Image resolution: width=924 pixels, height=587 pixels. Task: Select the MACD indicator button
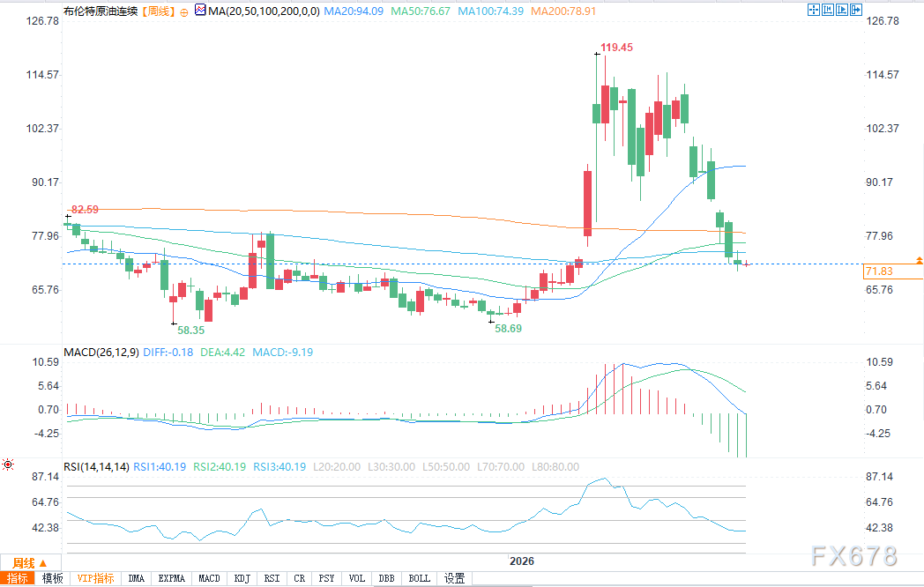[x=209, y=579]
